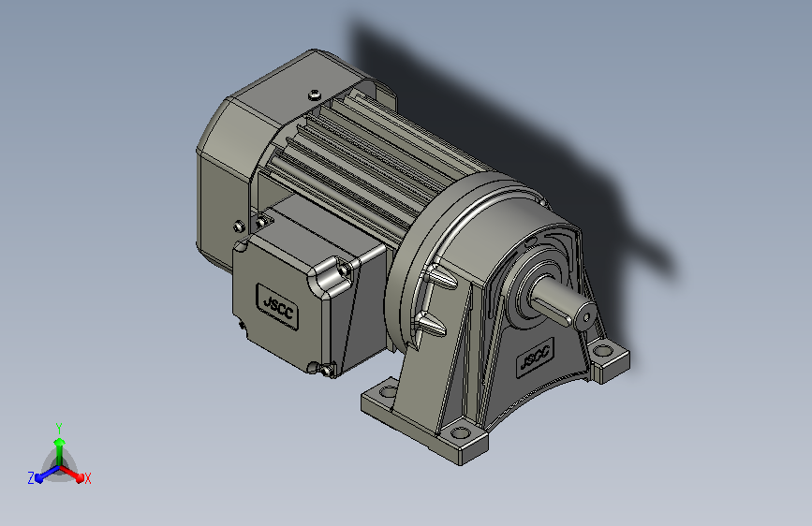Image resolution: width=812 pixels, height=526 pixels.
Task: Click the JSCC logo on terminal box
Action: coord(277,307)
